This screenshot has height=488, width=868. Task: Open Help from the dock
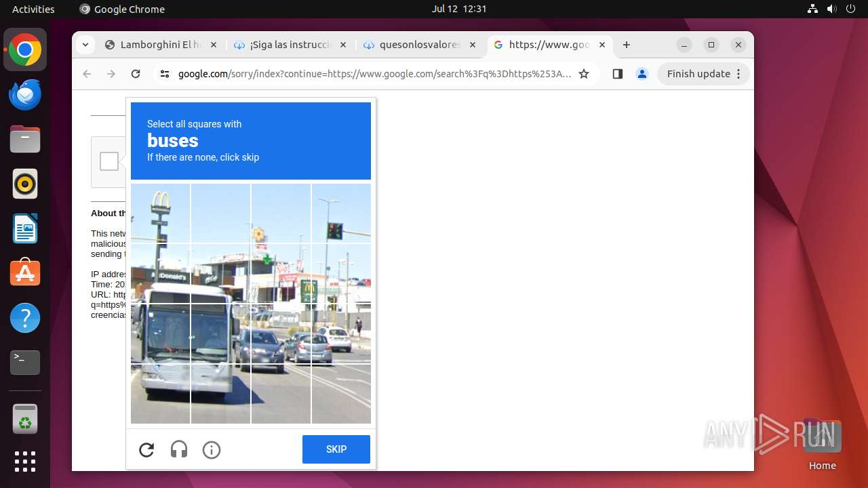pos(25,318)
